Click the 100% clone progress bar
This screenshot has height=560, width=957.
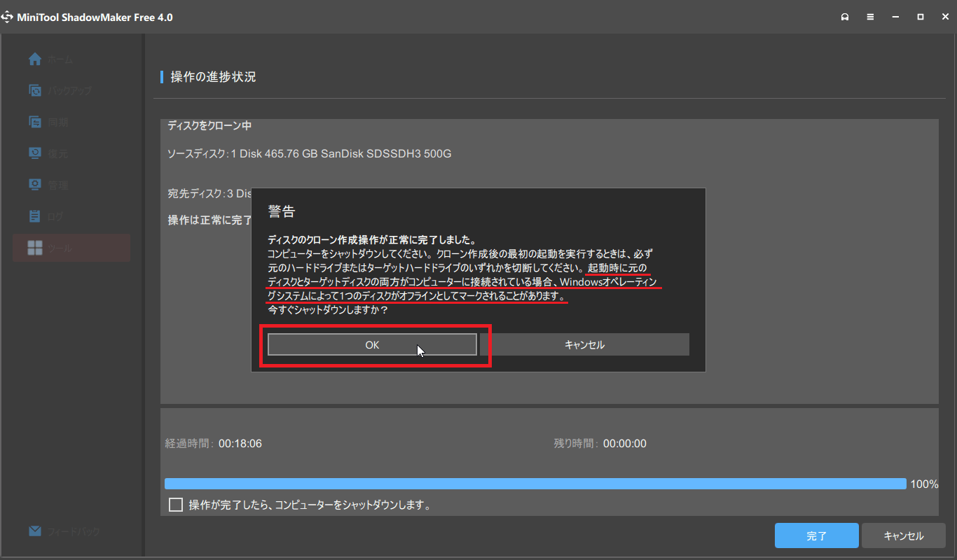click(535, 484)
